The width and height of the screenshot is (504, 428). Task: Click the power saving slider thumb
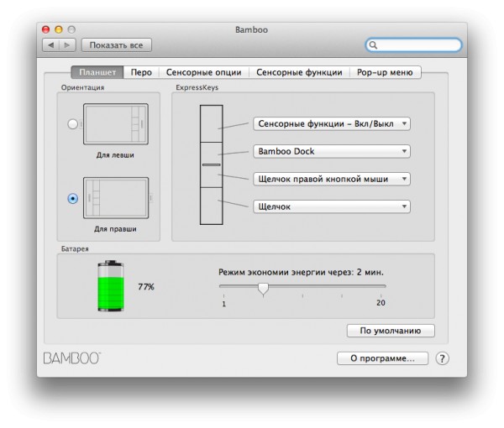(263, 289)
